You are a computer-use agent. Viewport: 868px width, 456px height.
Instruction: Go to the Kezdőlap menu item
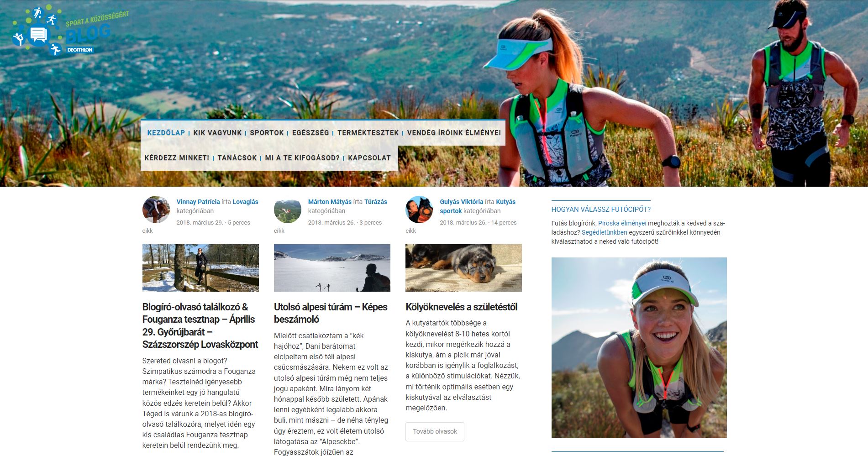pyautogui.click(x=166, y=133)
